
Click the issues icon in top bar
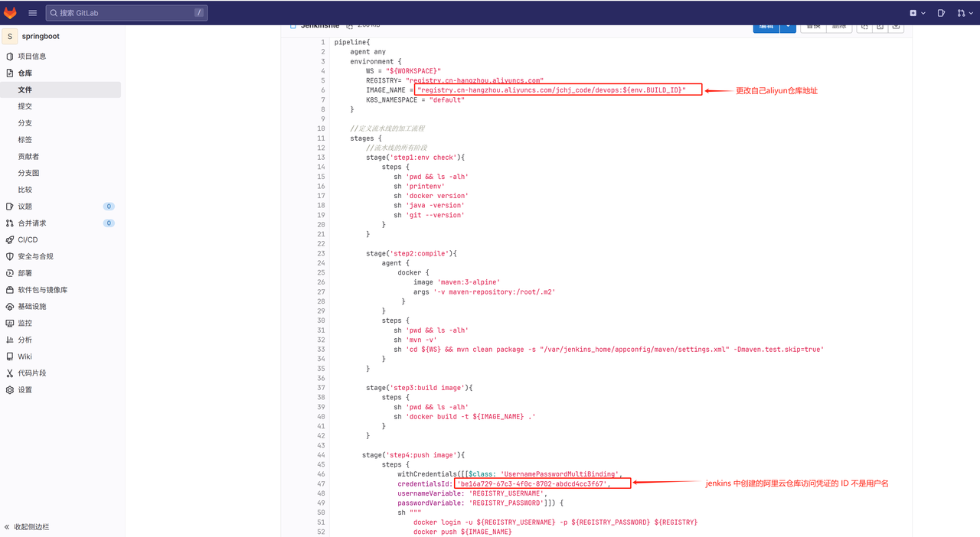tap(941, 13)
